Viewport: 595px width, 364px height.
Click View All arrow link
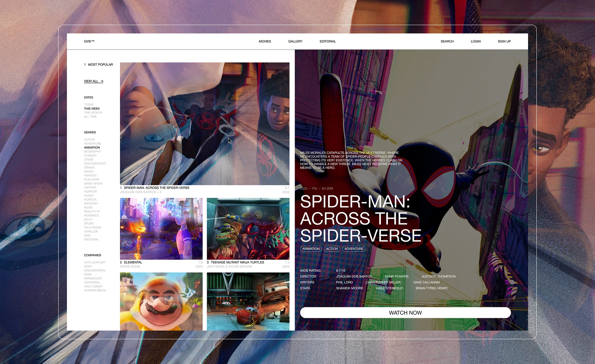click(x=93, y=81)
